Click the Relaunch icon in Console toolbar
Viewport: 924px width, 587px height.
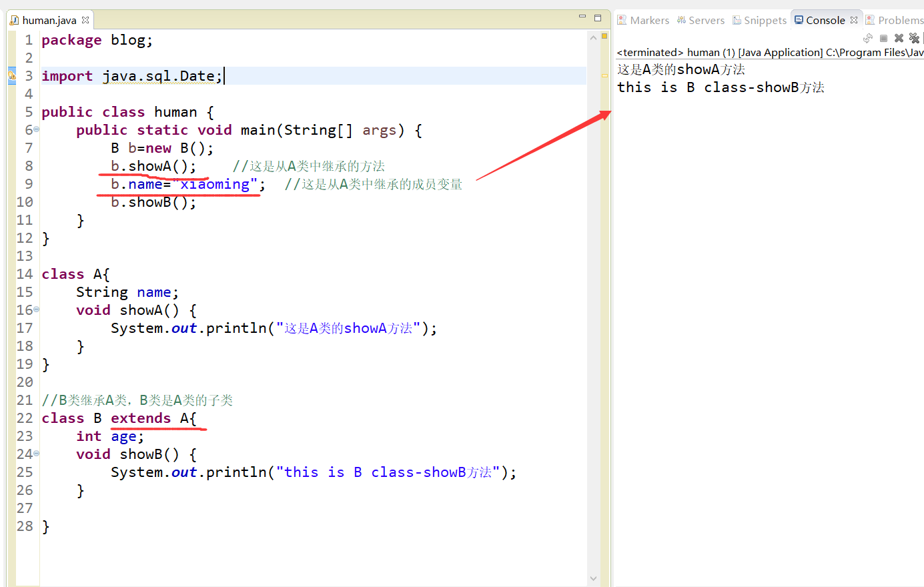(x=867, y=38)
